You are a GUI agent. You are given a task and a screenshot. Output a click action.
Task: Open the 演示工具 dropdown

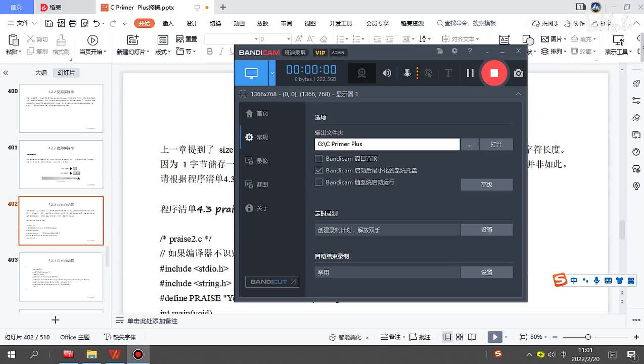[619, 52]
